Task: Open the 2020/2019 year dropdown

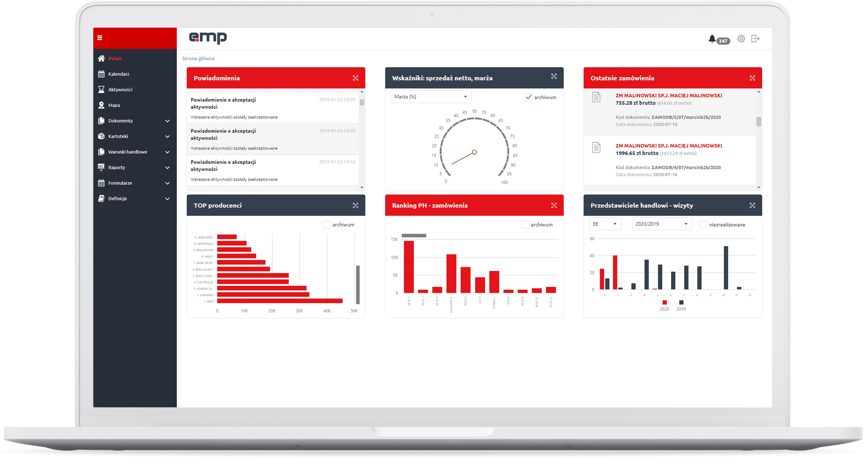Action: point(662,224)
